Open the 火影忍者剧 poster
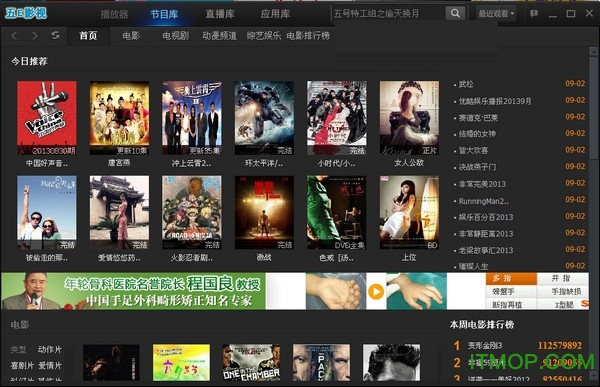The height and width of the screenshot is (387, 600). pyautogui.click(x=192, y=212)
